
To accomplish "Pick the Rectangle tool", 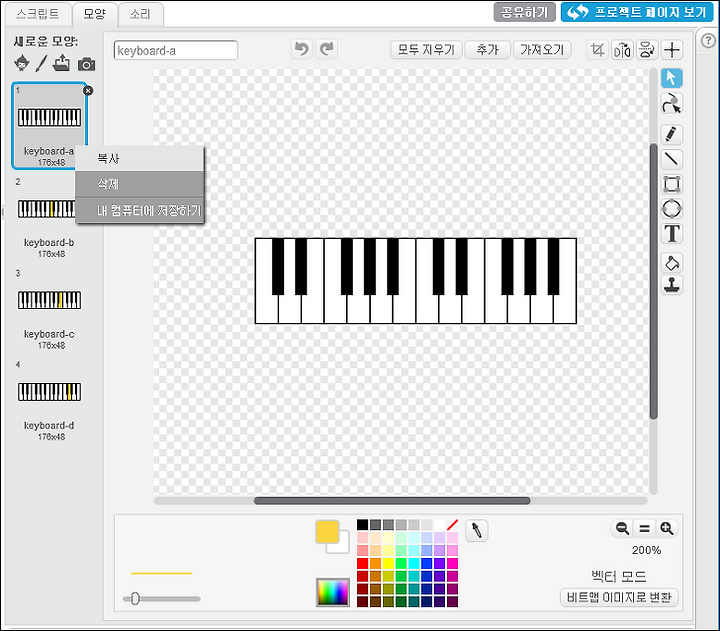I will coord(671,184).
